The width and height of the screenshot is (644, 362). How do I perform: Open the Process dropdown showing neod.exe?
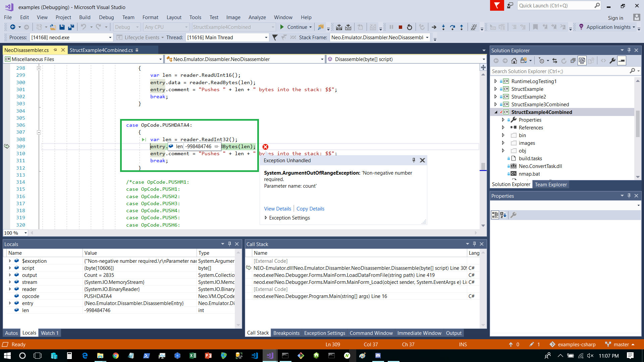110,38
